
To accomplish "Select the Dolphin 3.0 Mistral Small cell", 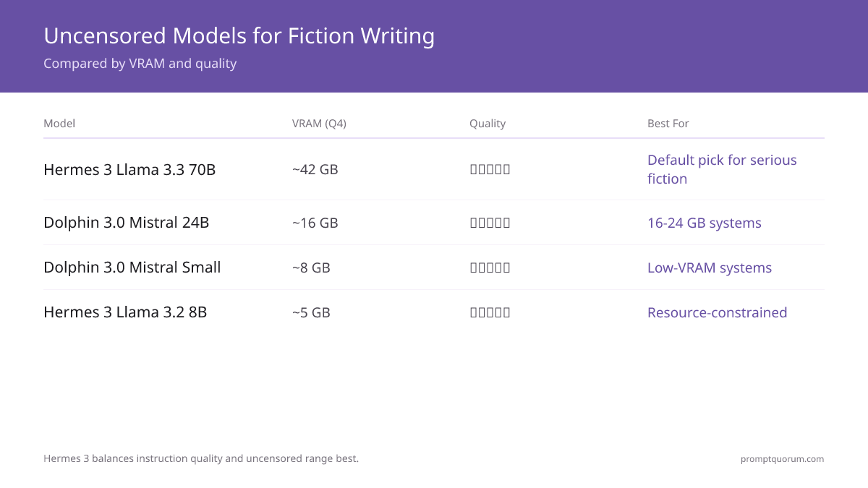I will pyautogui.click(x=132, y=267).
